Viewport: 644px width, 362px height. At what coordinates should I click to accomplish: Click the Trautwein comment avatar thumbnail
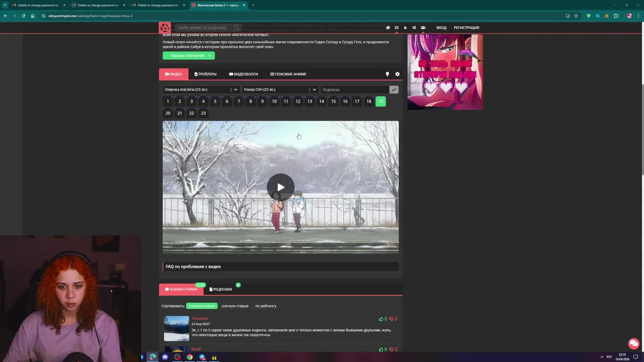[x=176, y=328]
